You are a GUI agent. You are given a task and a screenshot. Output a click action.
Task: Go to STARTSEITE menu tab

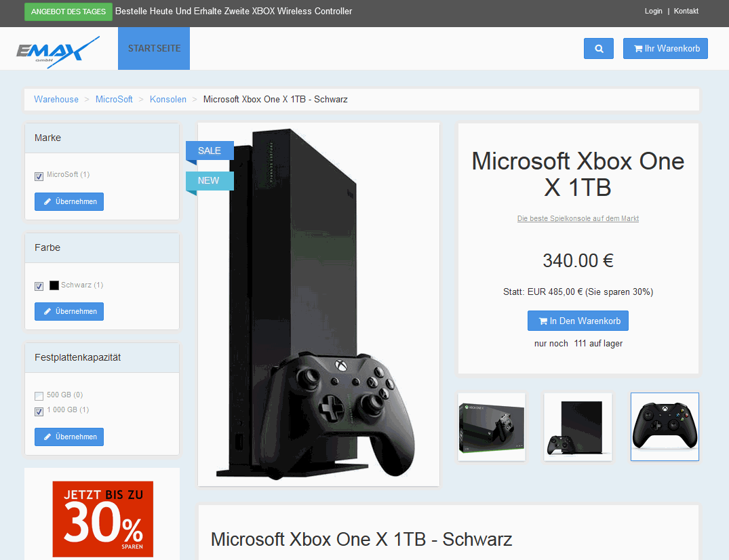pos(154,48)
